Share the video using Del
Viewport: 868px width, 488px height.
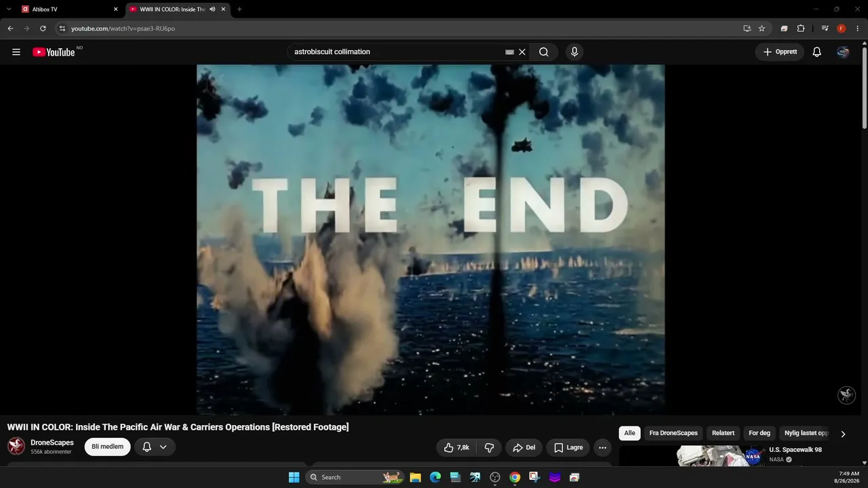point(524,447)
